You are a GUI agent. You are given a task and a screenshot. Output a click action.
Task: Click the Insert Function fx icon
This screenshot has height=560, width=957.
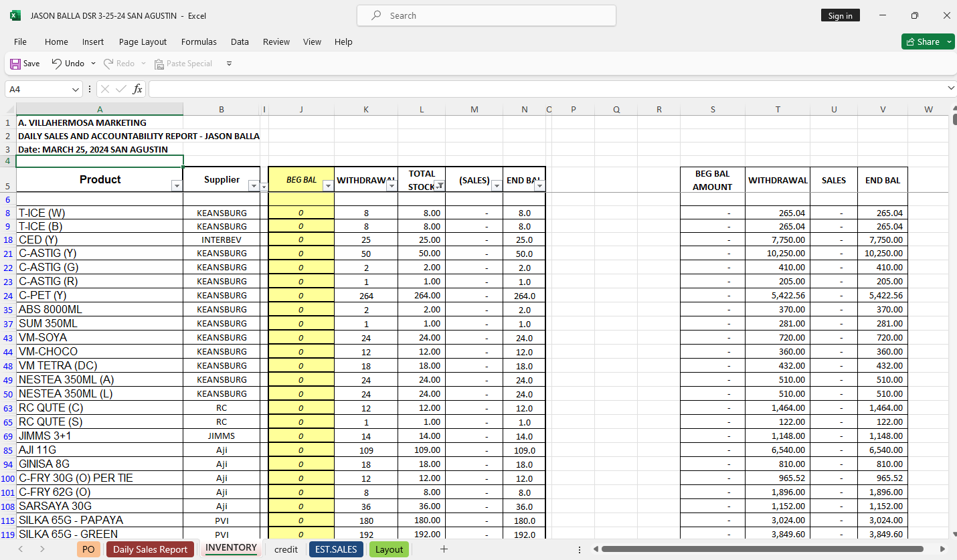[137, 89]
